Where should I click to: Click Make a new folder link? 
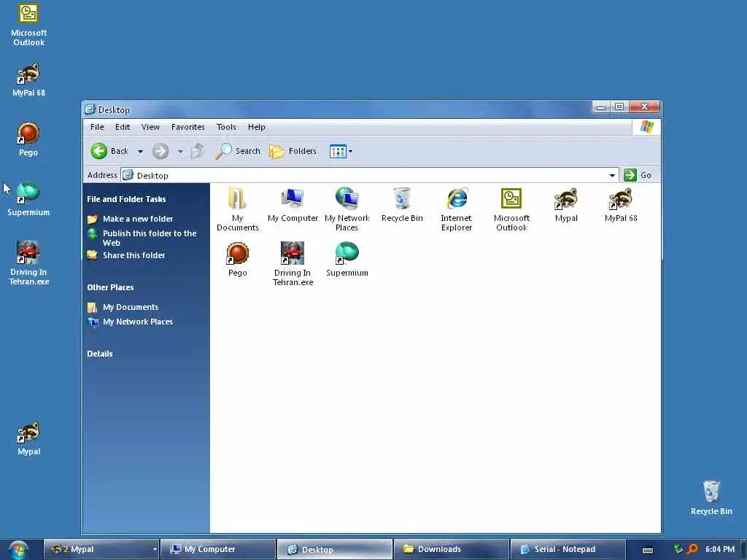coord(138,219)
